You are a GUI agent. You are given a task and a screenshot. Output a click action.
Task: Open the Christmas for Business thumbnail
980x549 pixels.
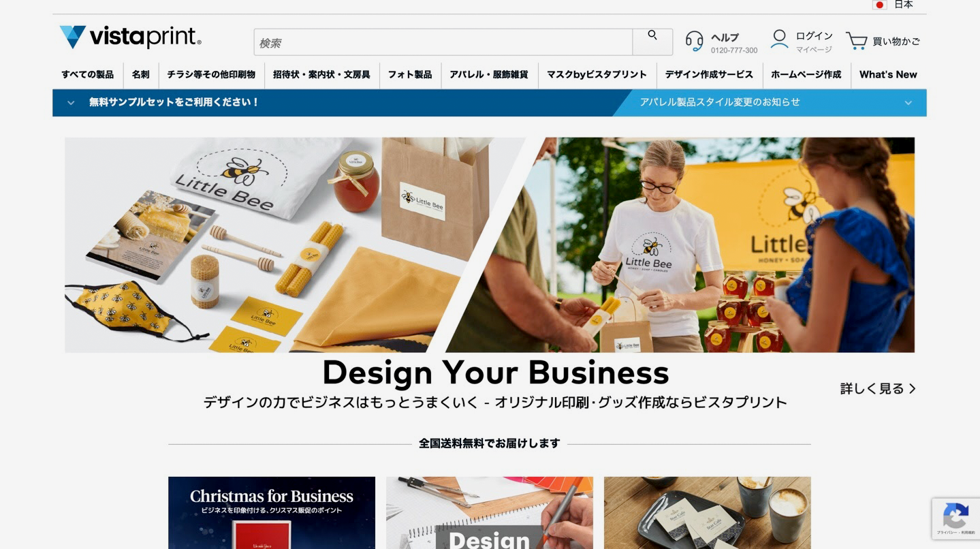click(272, 513)
